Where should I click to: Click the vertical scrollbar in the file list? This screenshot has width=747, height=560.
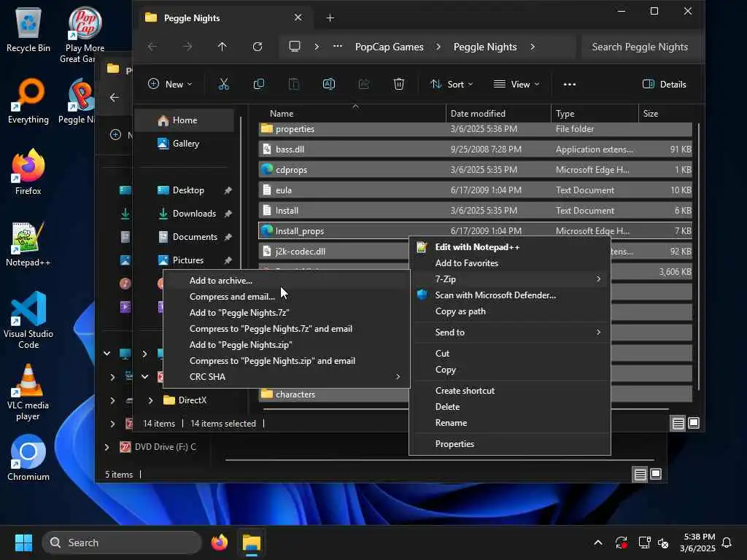coord(698,257)
